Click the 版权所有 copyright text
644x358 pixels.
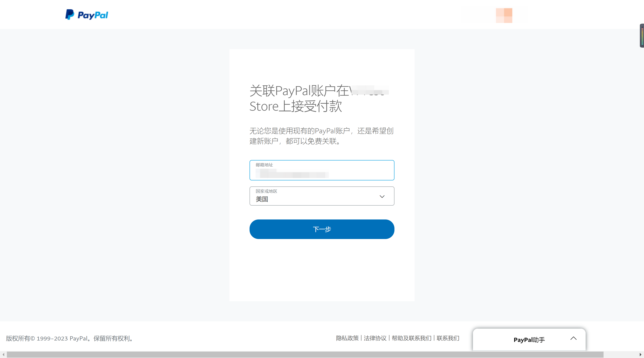[70, 338]
